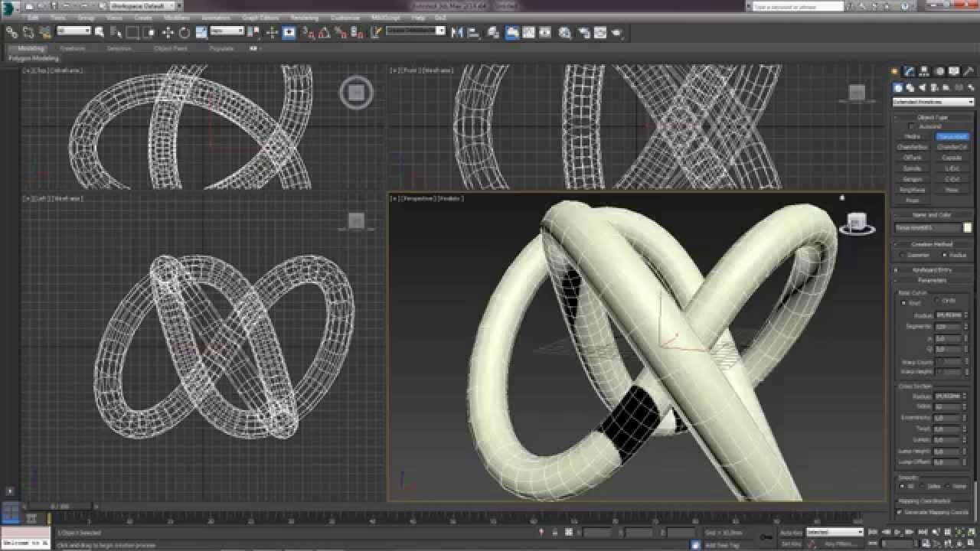Open the Modifiers menu
Image resolution: width=980 pixels, height=551 pixels.
[x=177, y=17]
